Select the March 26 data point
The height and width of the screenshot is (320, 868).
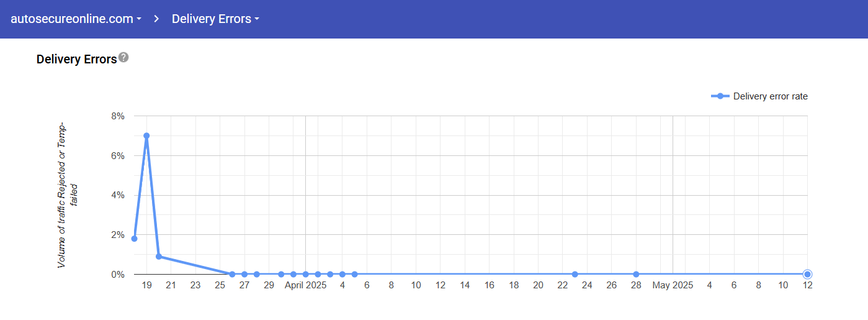pyautogui.click(x=232, y=274)
